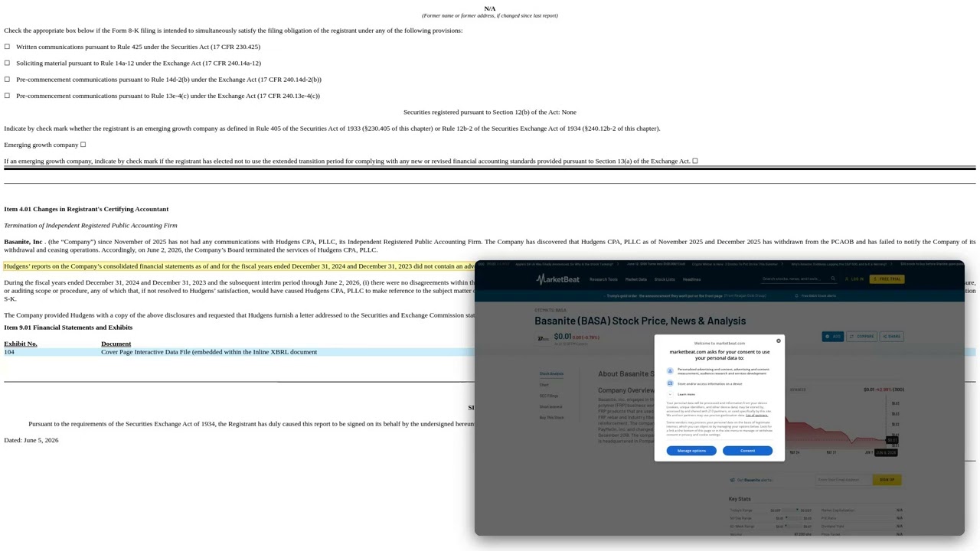Image resolution: width=980 pixels, height=551 pixels.
Task: Check the Written communications Rule 425 box
Action: (x=7, y=47)
